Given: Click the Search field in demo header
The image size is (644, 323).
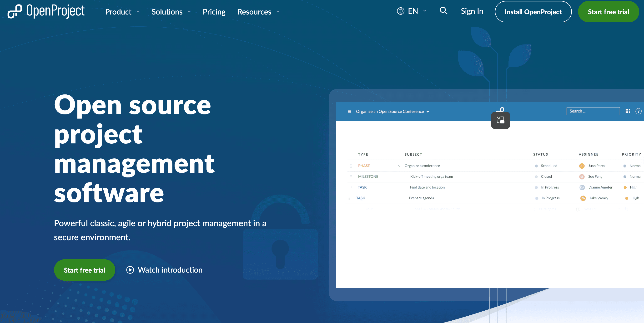Looking at the screenshot, I should (x=593, y=111).
